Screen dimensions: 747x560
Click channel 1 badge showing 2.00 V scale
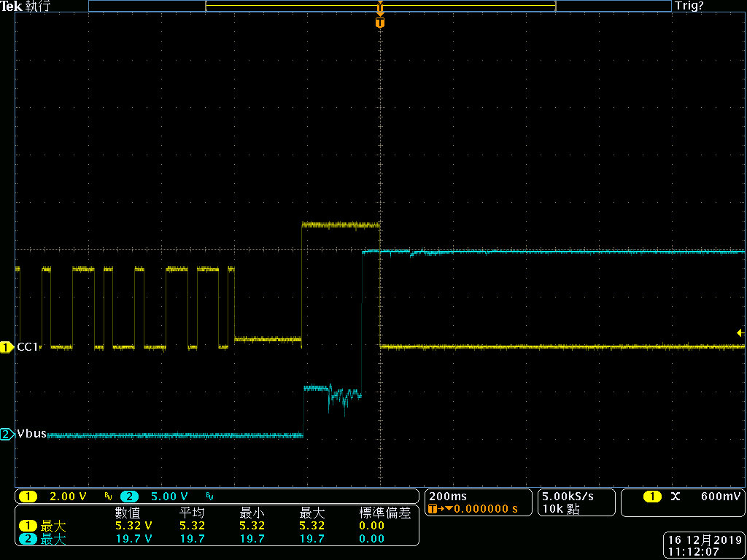pyautogui.click(x=28, y=496)
